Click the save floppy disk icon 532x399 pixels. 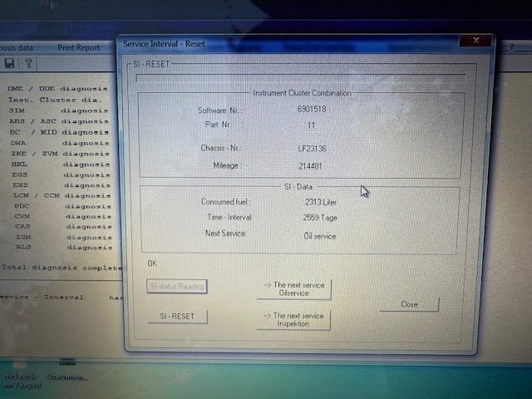click(8, 63)
